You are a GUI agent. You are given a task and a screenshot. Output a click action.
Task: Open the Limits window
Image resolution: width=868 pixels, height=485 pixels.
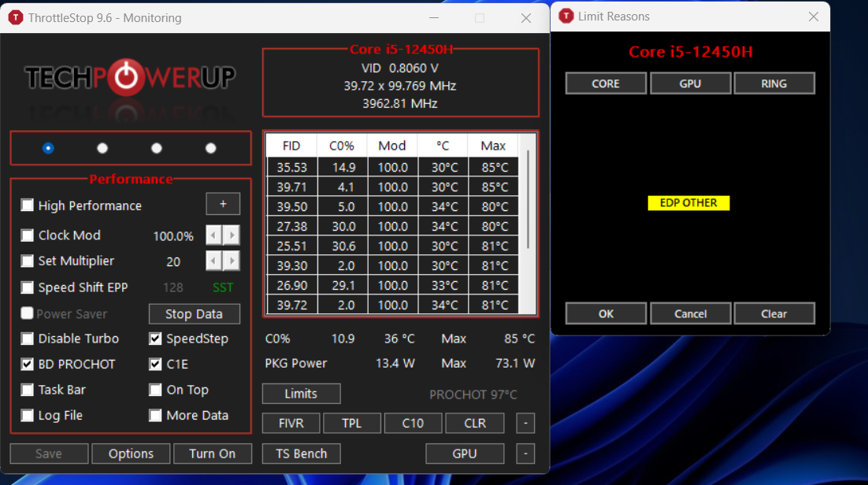[301, 394]
